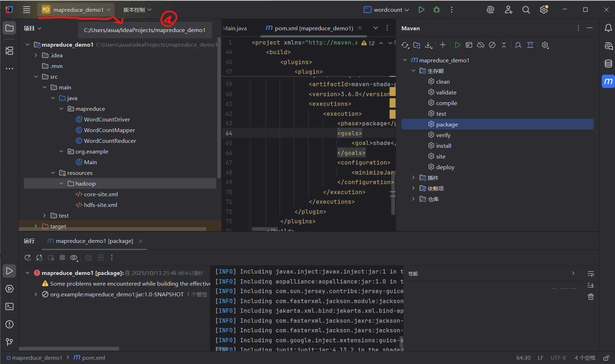
Task: Open the Database tool window
Action: [x=608, y=64]
